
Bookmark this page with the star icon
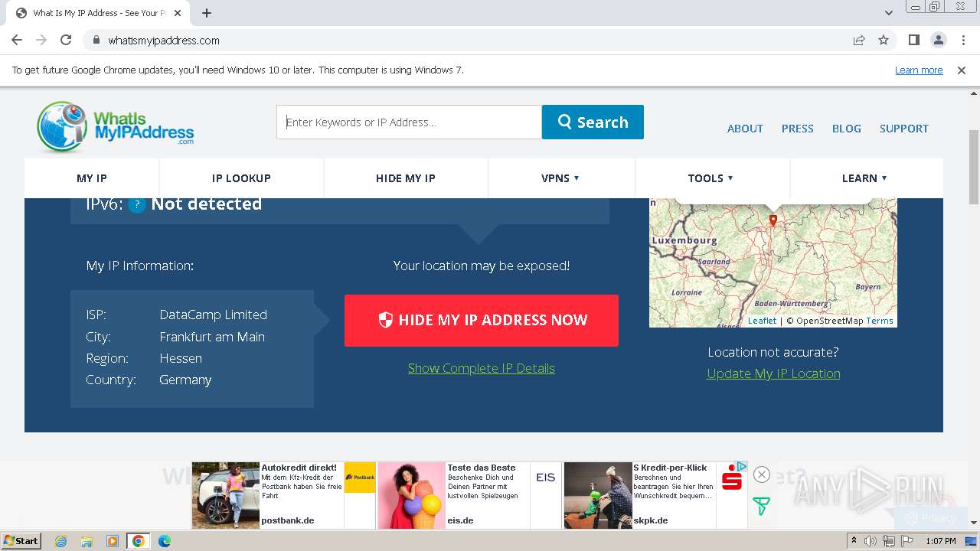click(884, 41)
